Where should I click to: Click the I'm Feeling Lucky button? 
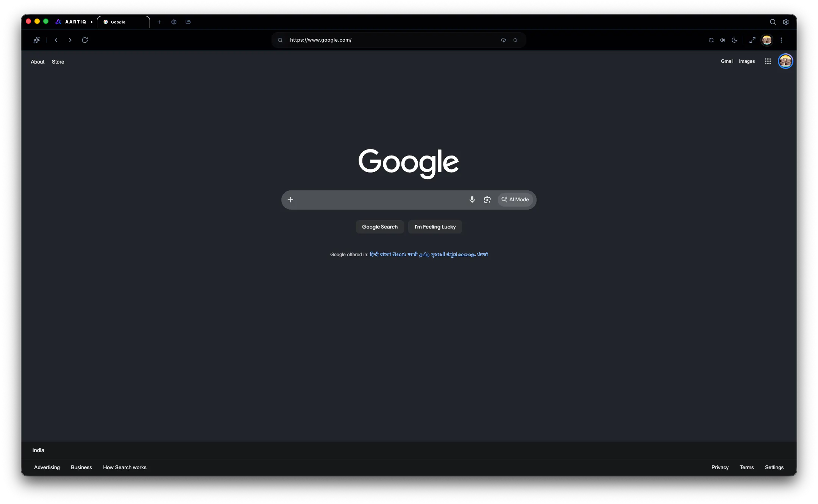coord(435,227)
